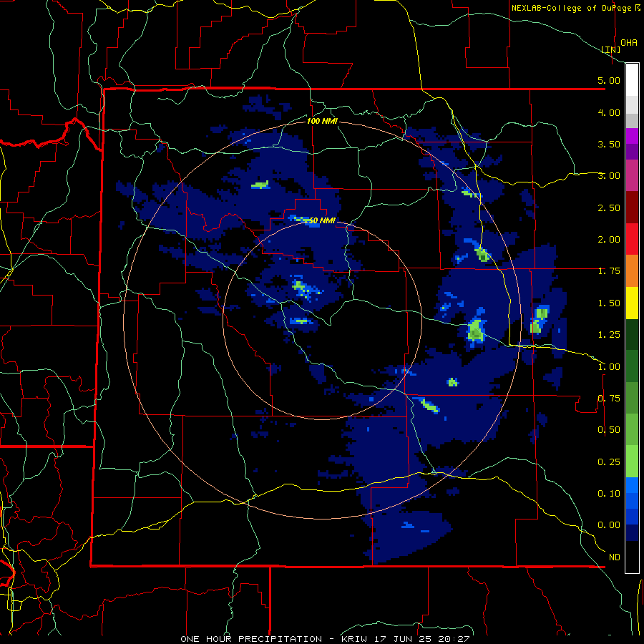Click the 1.50 legend value
Screen dimensions: 644x644
pyautogui.click(x=609, y=303)
